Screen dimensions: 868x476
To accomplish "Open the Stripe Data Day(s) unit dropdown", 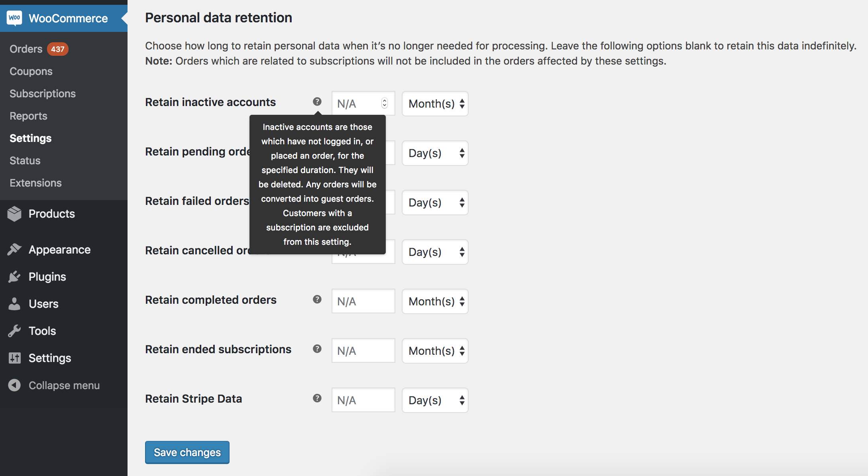I will 435,400.
